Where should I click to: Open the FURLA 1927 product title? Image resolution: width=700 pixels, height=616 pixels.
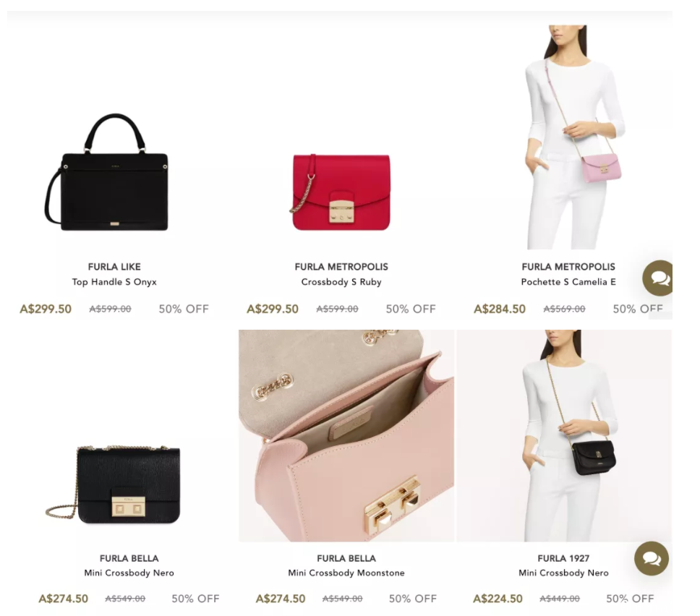coord(563,558)
